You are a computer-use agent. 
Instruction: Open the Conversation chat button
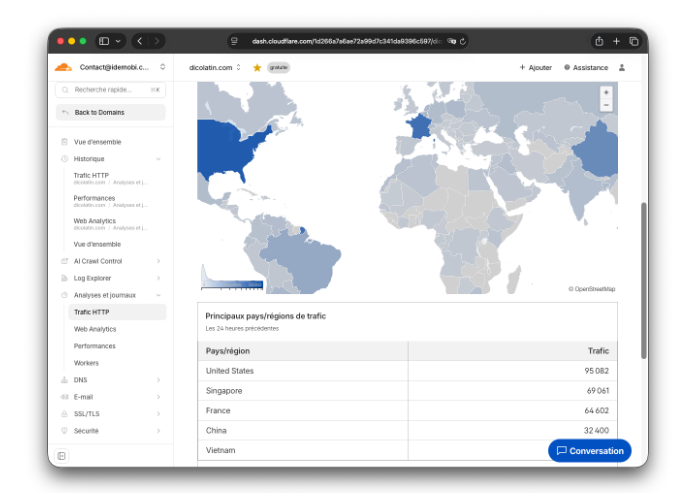(x=589, y=451)
